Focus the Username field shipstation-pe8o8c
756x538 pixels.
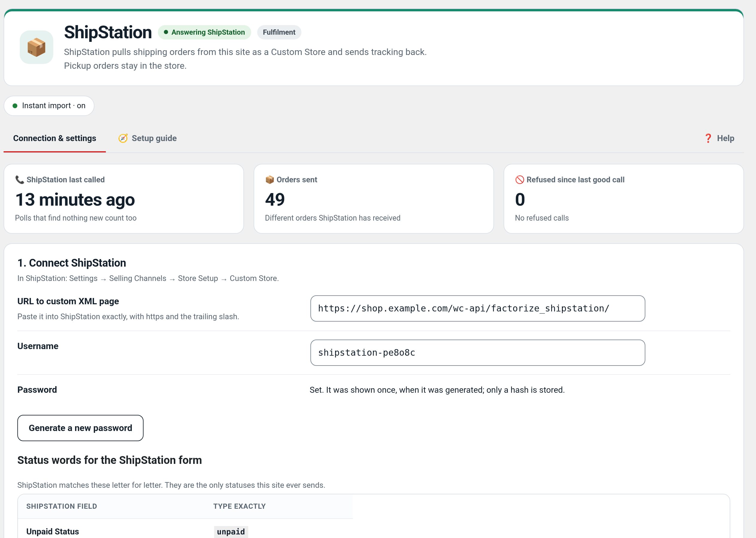click(478, 353)
